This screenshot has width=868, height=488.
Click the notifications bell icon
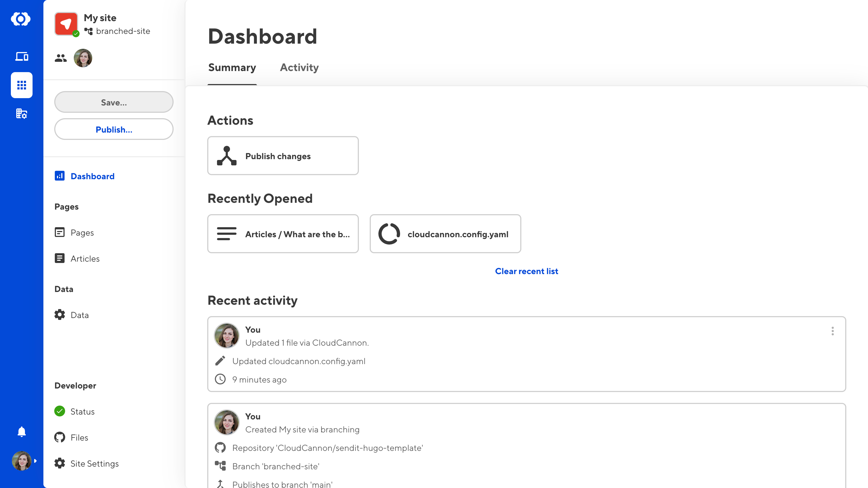[21, 432]
